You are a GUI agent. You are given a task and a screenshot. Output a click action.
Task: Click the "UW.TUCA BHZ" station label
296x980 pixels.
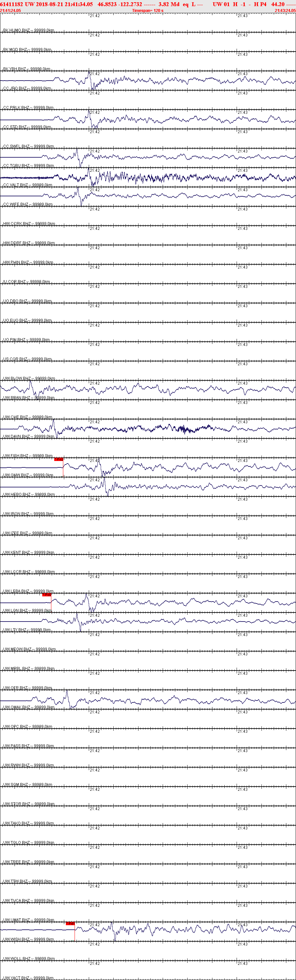coord(16,901)
